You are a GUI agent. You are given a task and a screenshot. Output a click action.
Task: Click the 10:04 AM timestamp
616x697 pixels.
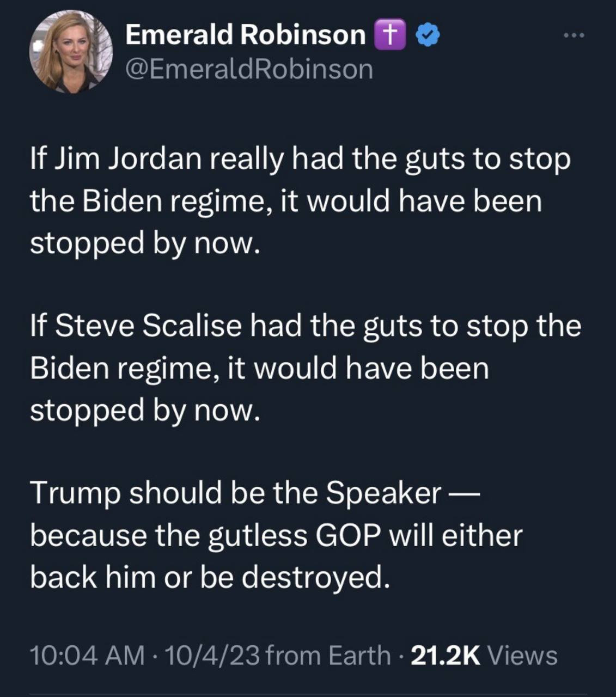tap(87, 655)
